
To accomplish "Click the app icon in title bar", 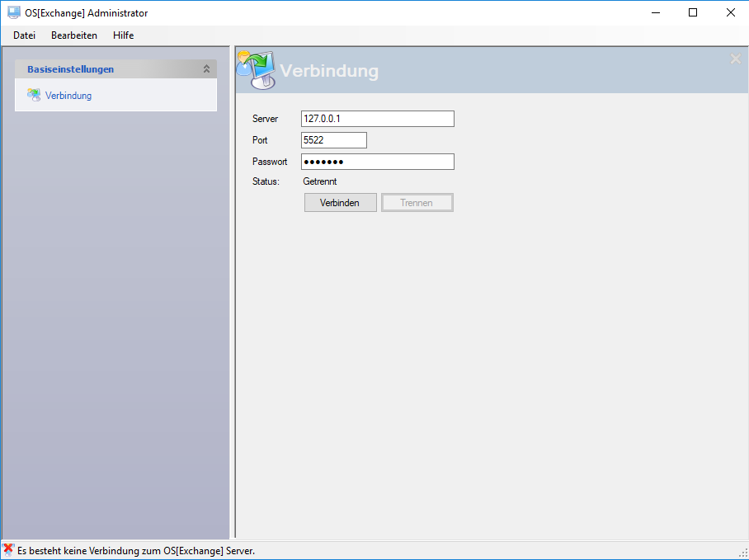I will (x=14, y=13).
